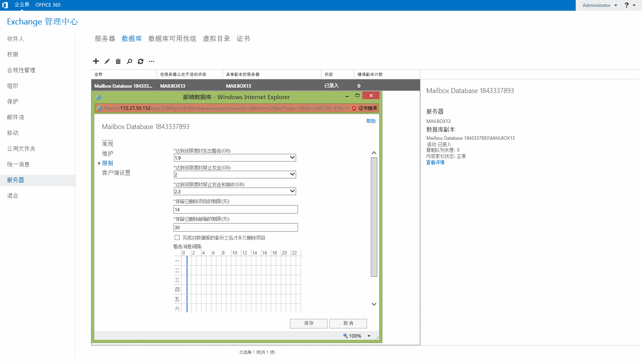The image size is (642, 364).
Task: Open Mobile in left navigation
Action: click(13, 133)
